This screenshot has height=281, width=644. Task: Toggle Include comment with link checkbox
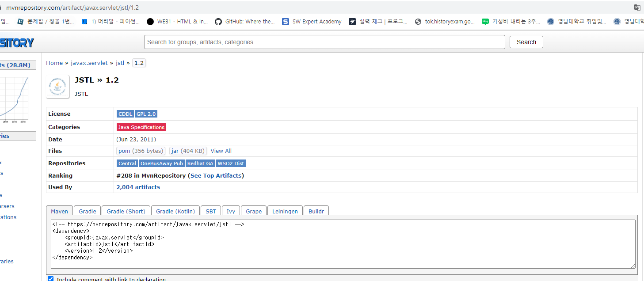(50, 279)
